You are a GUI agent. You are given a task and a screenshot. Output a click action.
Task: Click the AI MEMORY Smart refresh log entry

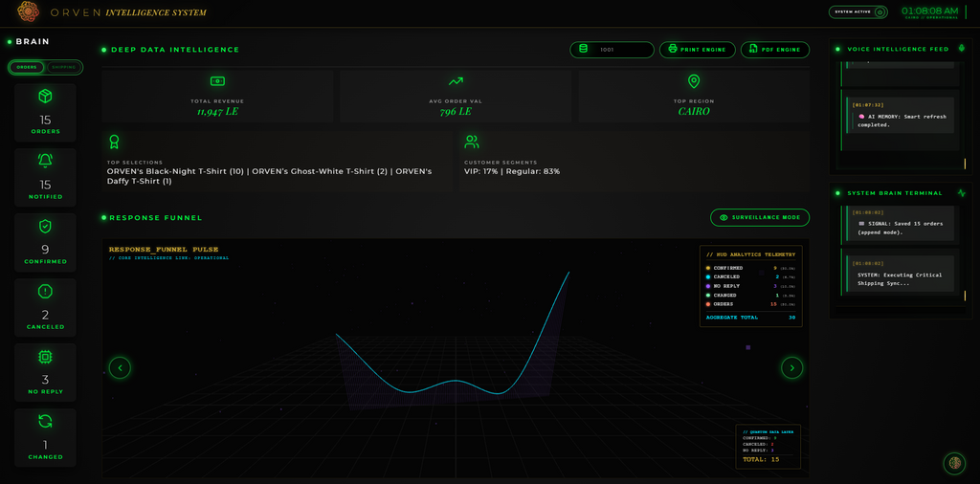[900, 114]
